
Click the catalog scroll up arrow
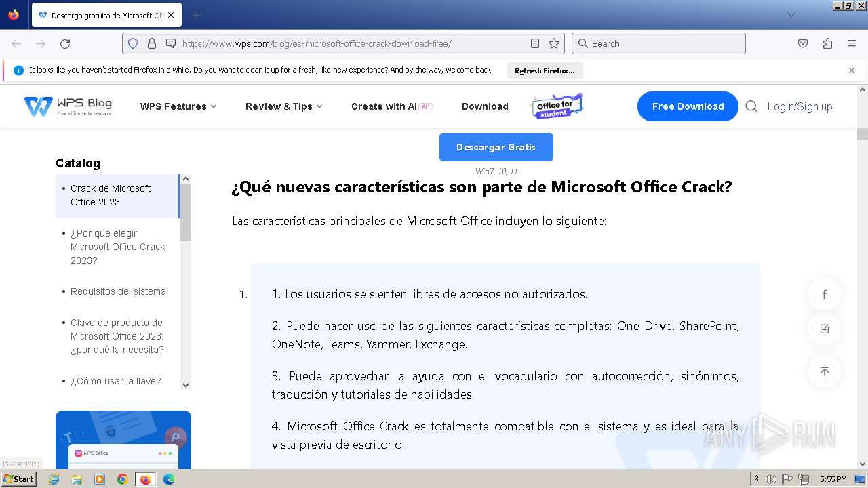pos(186,179)
